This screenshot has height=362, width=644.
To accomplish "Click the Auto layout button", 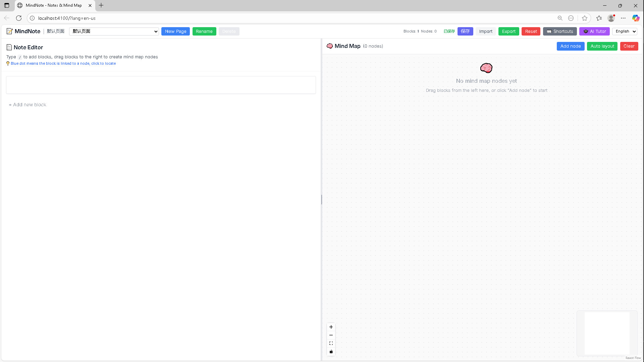I will coord(602,46).
